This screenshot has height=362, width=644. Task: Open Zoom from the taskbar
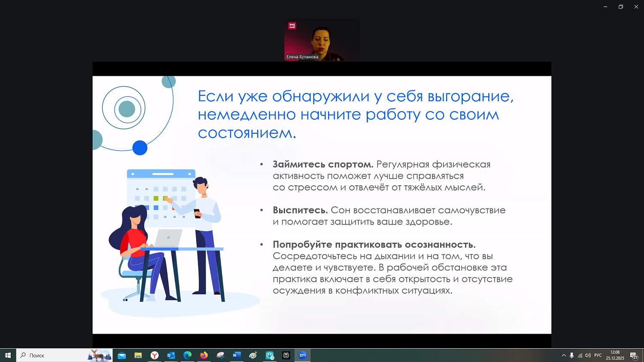click(302, 355)
